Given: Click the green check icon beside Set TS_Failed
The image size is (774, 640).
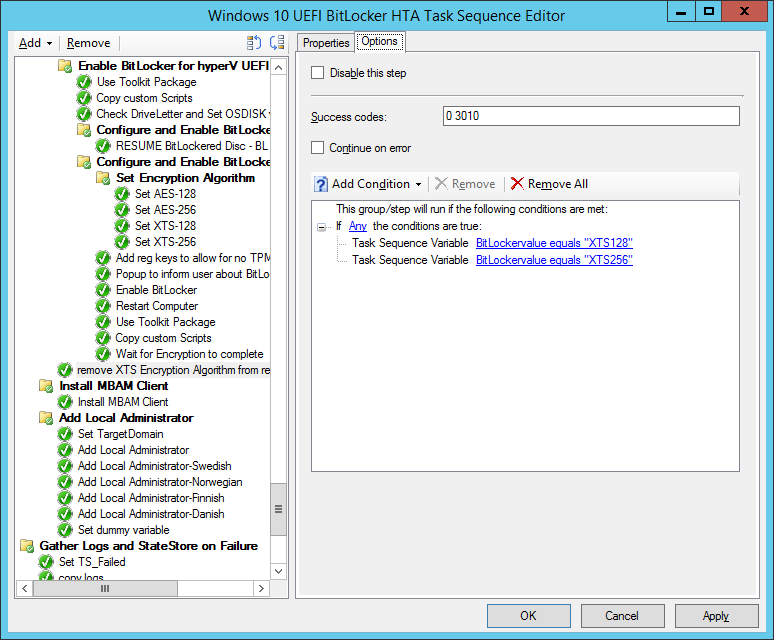Looking at the screenshot, I should coord(46,562).
